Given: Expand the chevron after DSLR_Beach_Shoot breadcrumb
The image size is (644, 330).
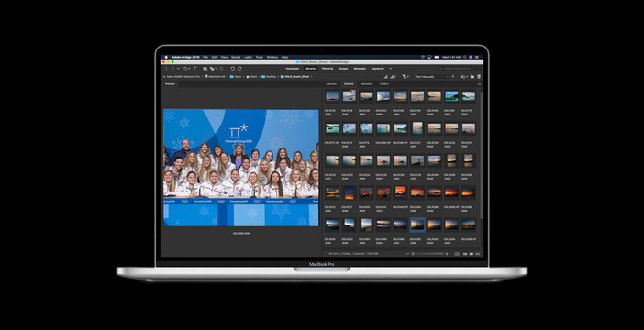Looking at the screenshot, I should tap(312, 76).
